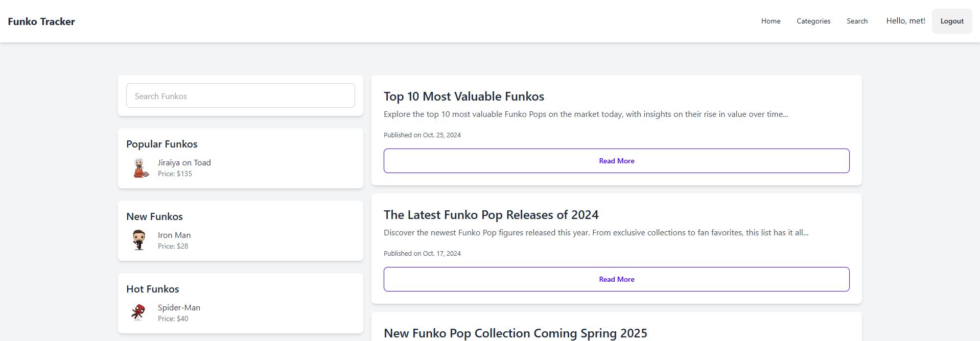
Task: Read More about Latest Funko Pop Releases
Action: (616, 279)
